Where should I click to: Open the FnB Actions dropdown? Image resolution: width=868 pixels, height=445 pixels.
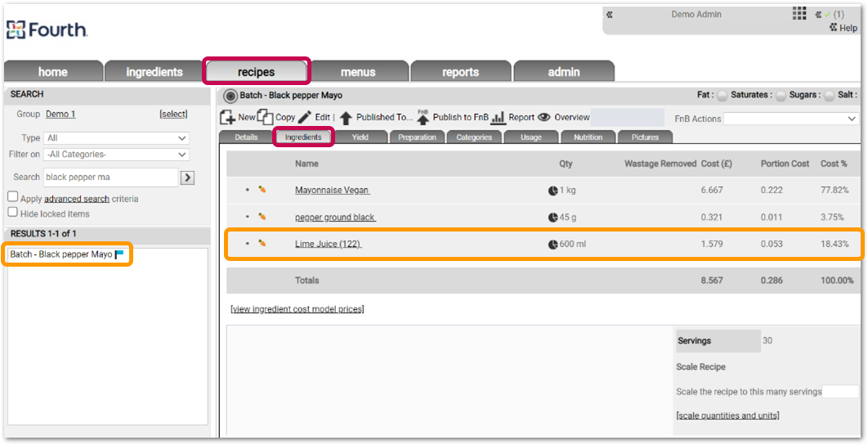tap(791, 119)
